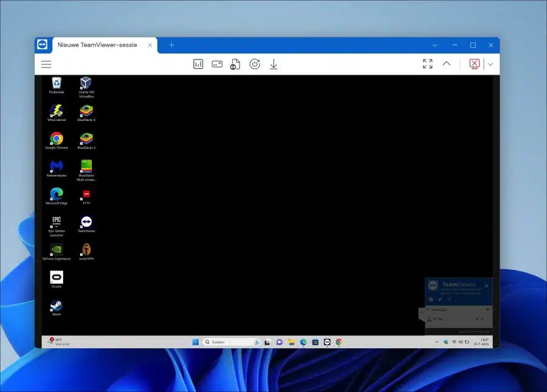Open the remote Windows Start menu
Screen dimensions: 547x392
[x=195, y=342]
